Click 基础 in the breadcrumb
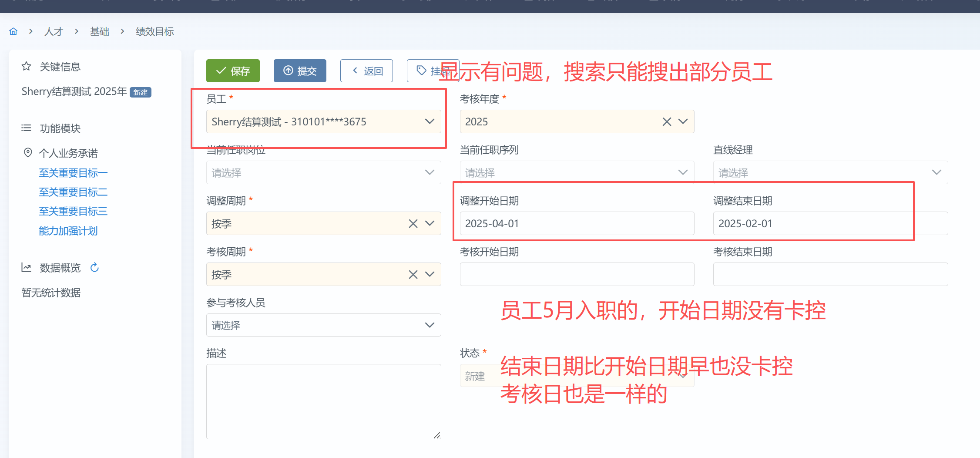Image resolution: width=980 pixels, height=458 pixels. click(99, 31)
